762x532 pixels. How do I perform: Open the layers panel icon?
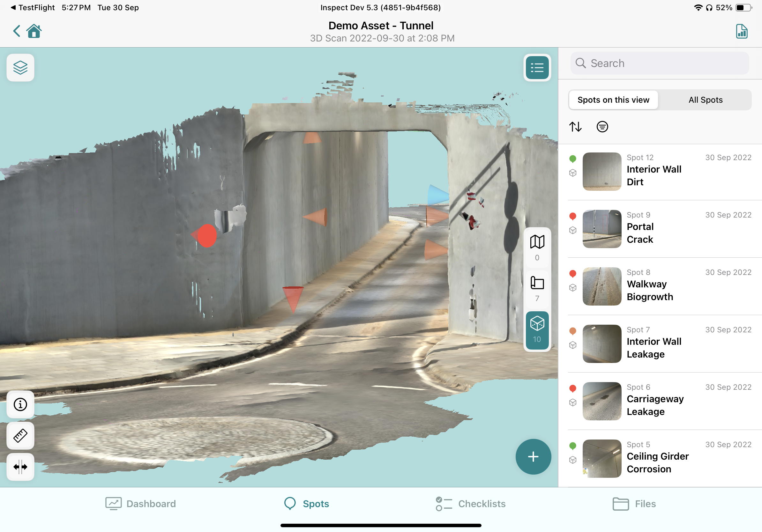pos(20,68)
